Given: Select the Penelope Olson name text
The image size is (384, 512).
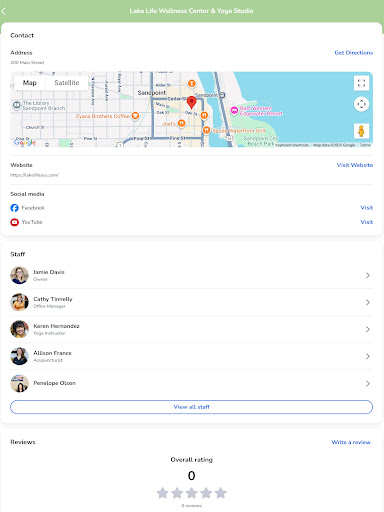Looking at the screenshot, I should pos(54,383).
